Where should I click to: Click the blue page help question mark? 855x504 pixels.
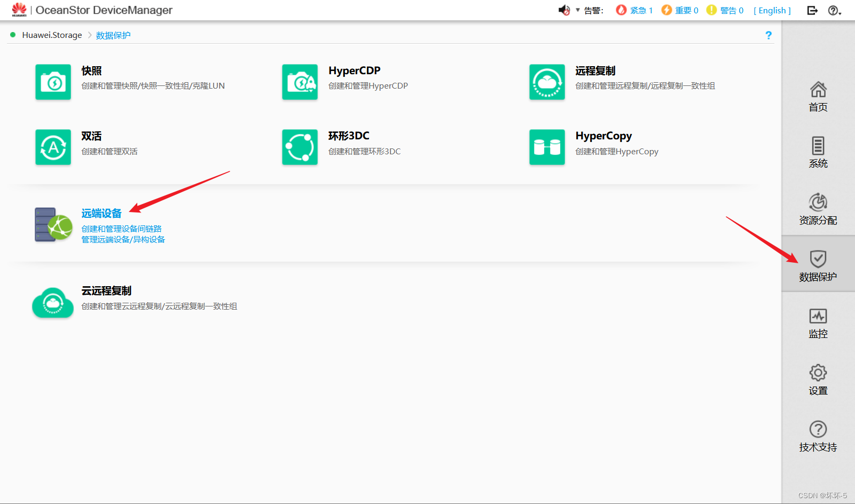[768, 35]
